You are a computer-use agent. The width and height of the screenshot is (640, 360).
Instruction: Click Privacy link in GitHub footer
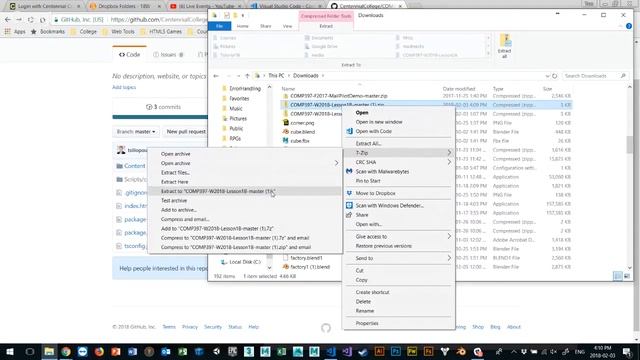190,327
